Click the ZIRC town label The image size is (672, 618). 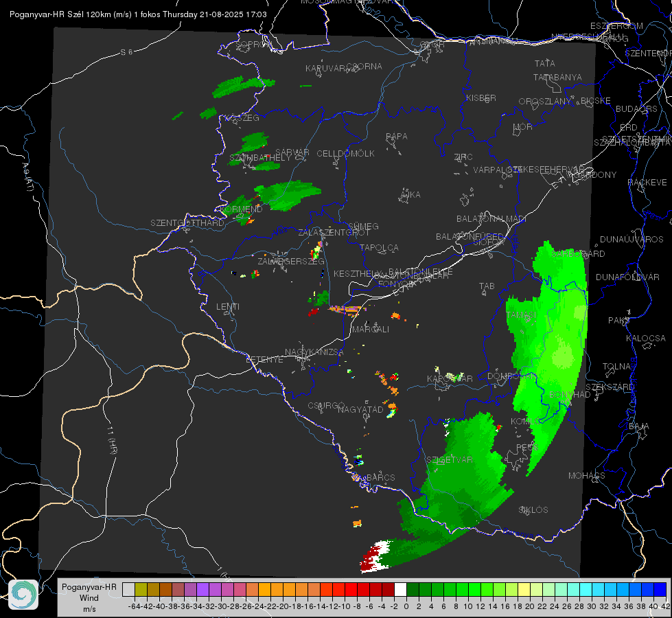tap(463, 157)
